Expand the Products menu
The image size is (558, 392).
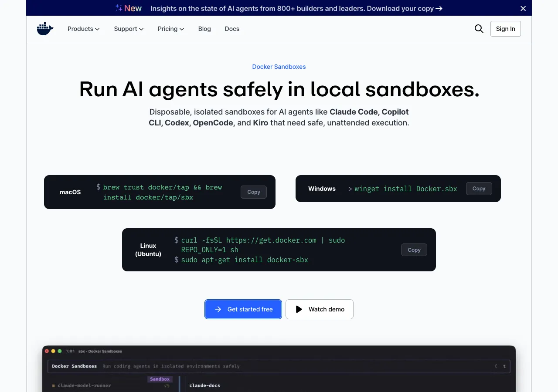pyautogui.click(x=84, y=29)
